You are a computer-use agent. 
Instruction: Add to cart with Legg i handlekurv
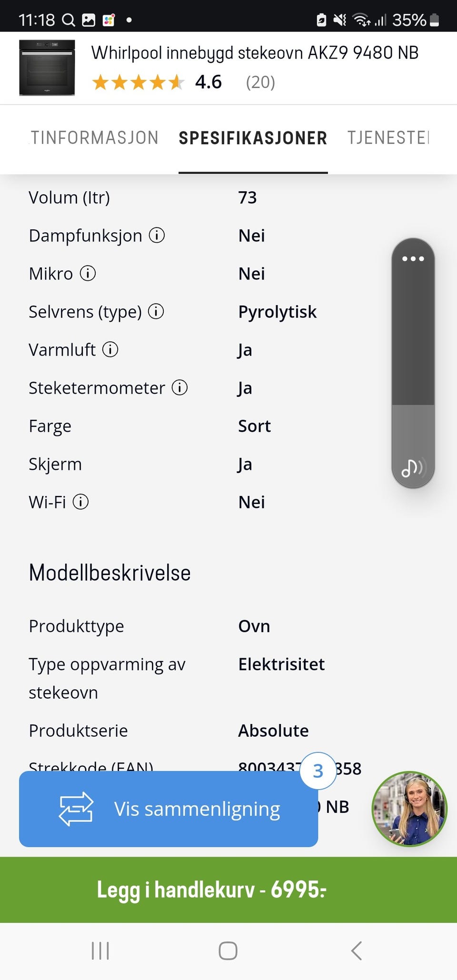pyautogui.click(x=228, y=890)
